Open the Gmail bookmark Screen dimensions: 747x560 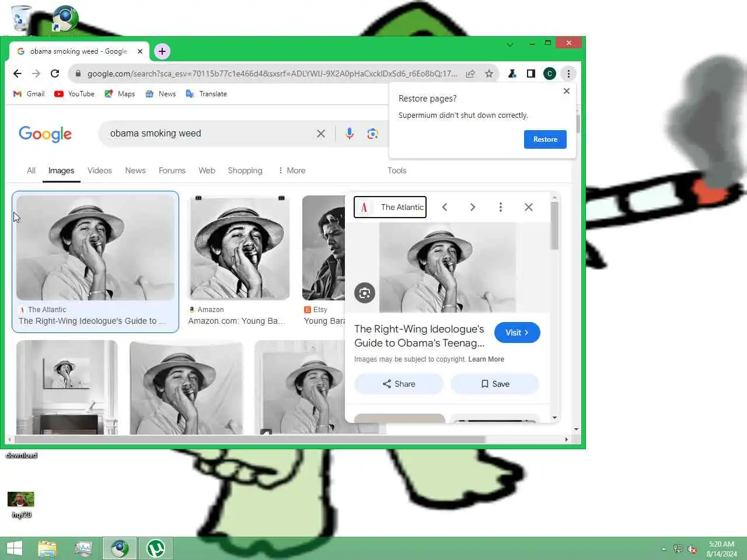[29, 94]
